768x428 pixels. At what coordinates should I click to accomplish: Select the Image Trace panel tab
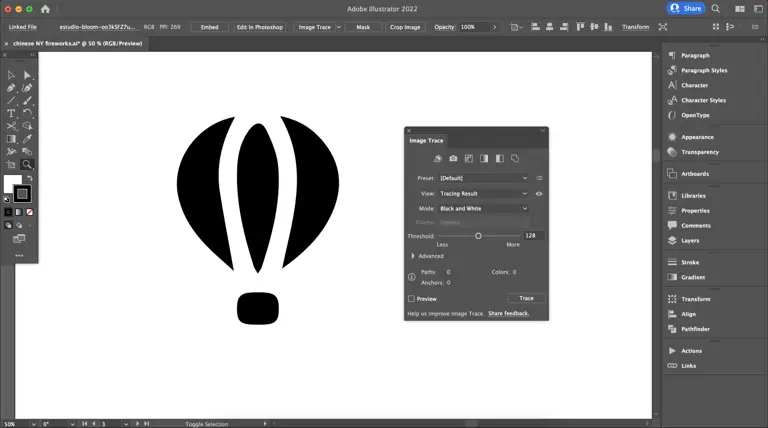tap(426, 141)
